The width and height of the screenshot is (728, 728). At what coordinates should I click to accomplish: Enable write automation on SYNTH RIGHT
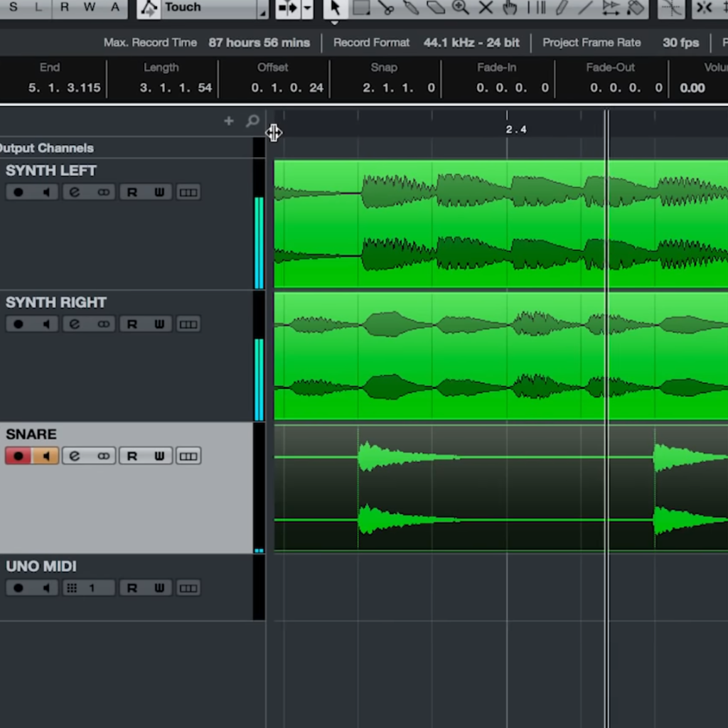pos(159,324)
